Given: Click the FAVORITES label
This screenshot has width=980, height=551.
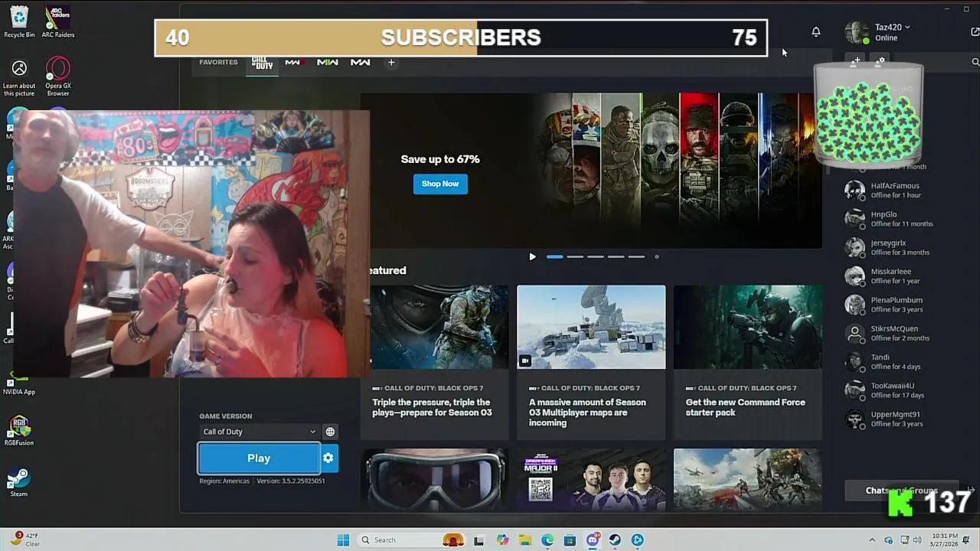Looking at the screenshot, I should (x=218, y=62).
